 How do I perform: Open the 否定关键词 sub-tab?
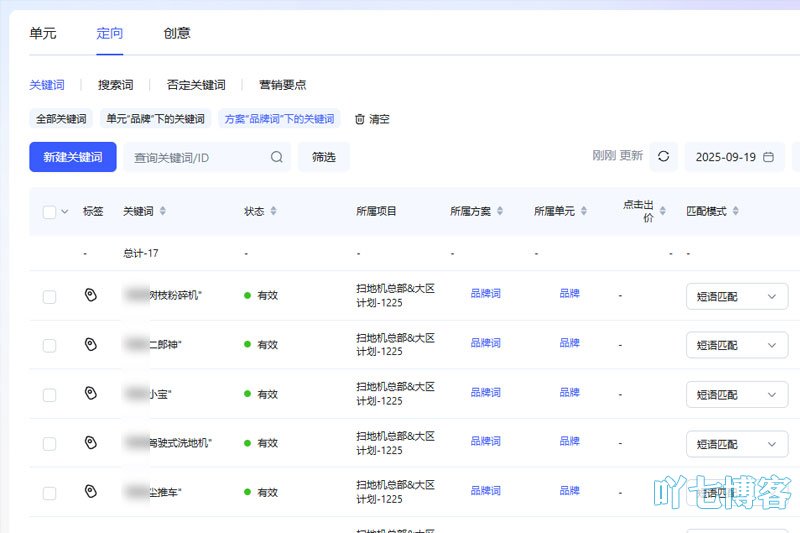point(196,85)
